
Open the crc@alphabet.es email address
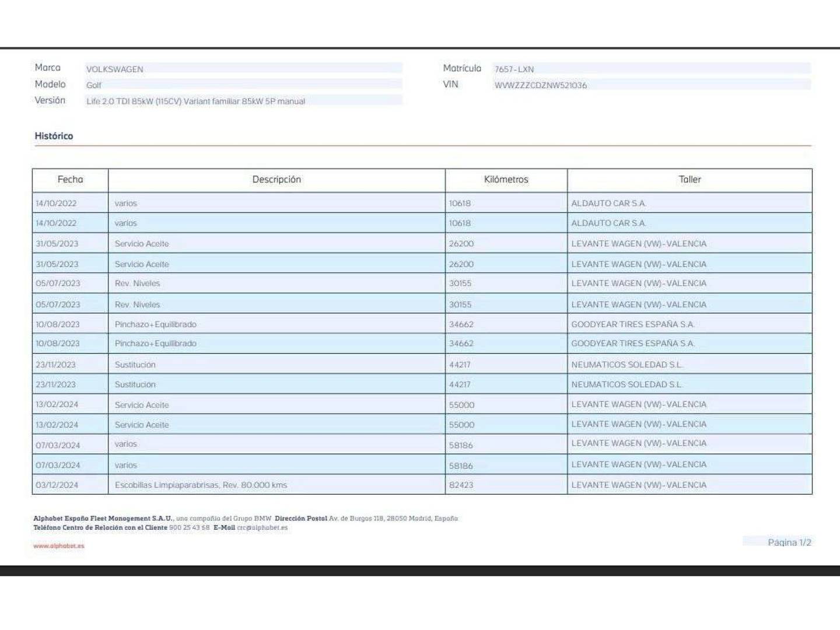pyautogui.click(x=262, y=528)
